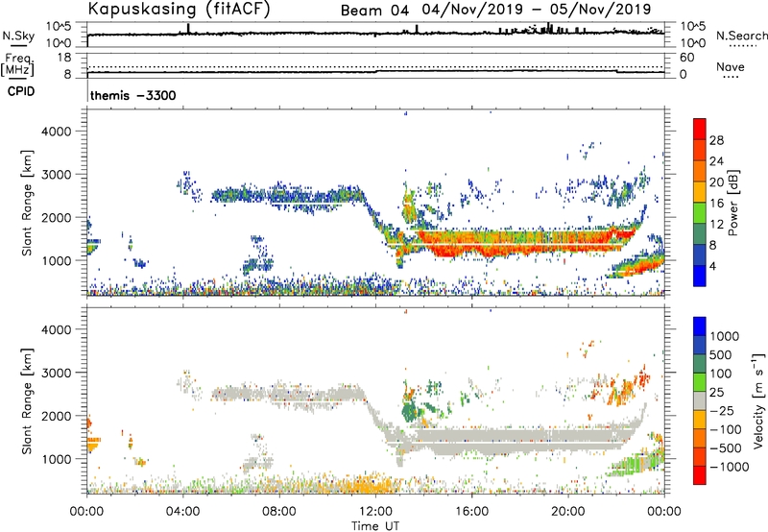Click the 16:00 time tick label

471,512
